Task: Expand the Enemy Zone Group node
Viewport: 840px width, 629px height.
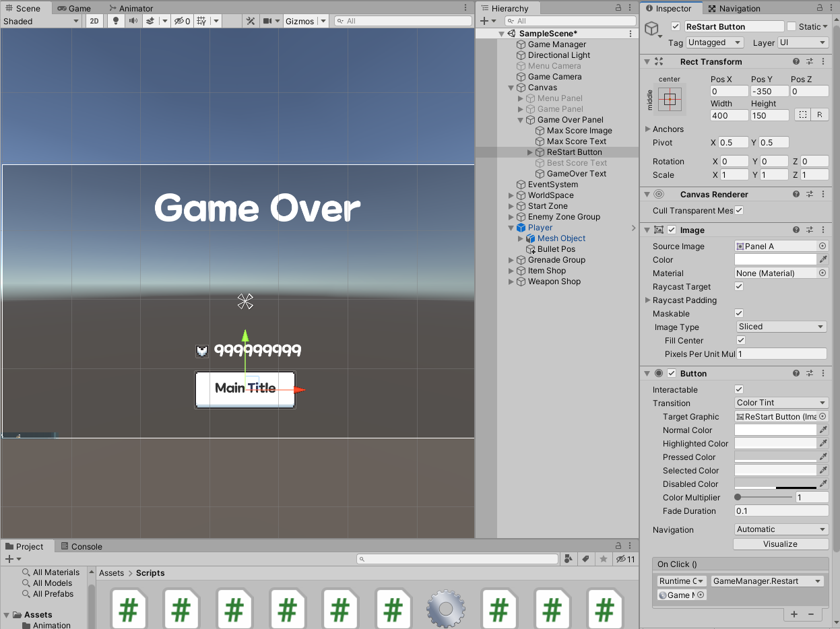Action: click(511, 217)
